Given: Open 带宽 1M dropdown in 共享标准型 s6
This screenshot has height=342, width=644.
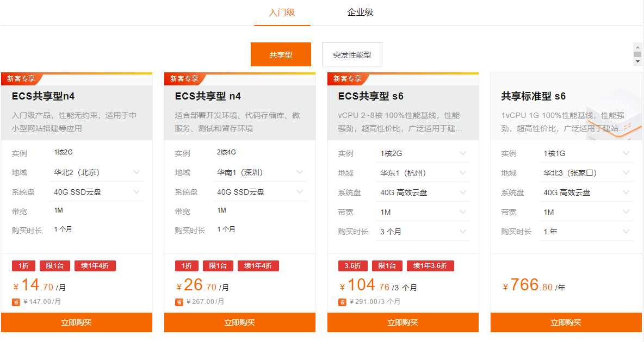Looking at the screenshot, I should [x=586, y=212].
